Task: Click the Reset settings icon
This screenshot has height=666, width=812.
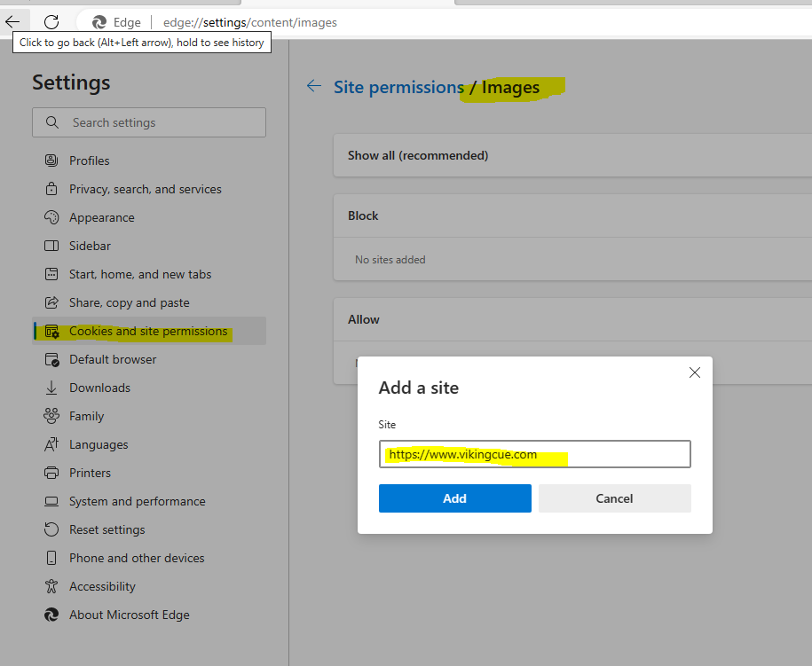Action: (x=51, y=529)
